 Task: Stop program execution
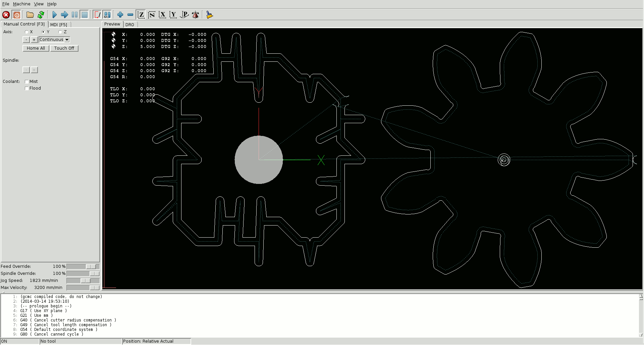(85, 15)
